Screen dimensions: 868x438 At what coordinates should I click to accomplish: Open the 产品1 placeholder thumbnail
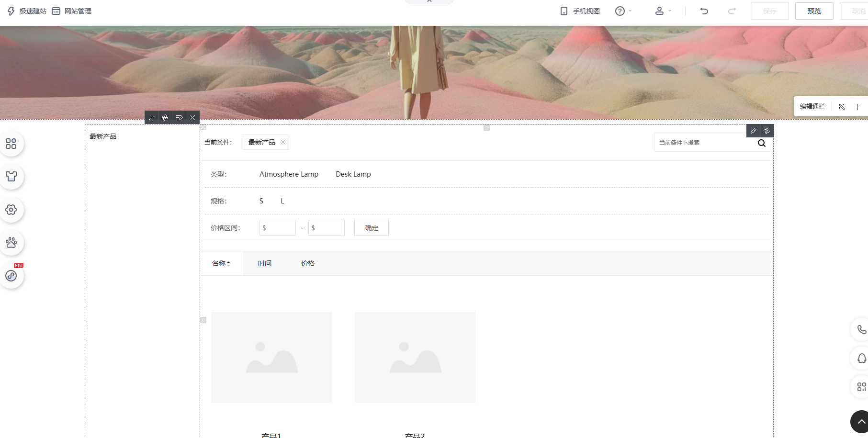pyautogui.click(x=271, y=357)
